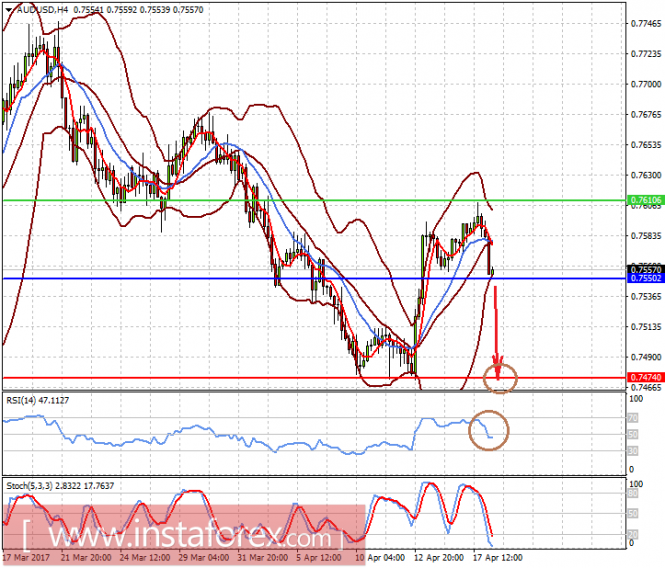The width and height of the screenshot is (665, 568).
Task: Click the red horizontal target line
Action: 314,377
